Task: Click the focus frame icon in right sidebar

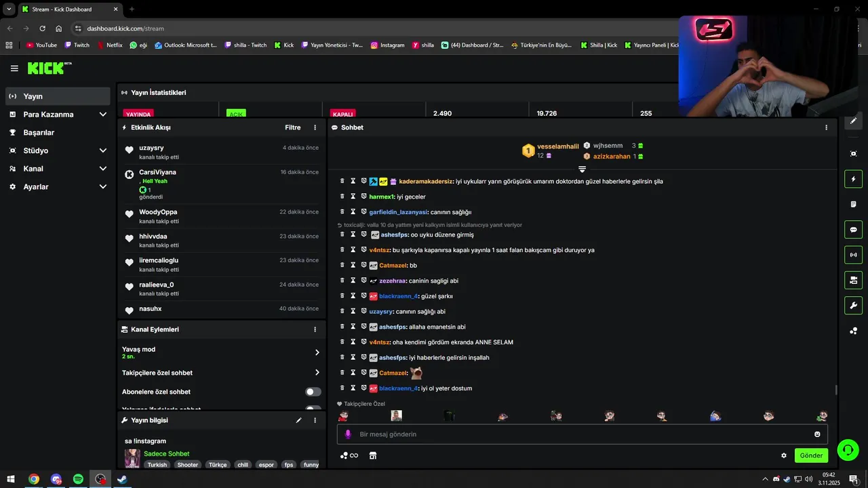Action: [854, 154]
